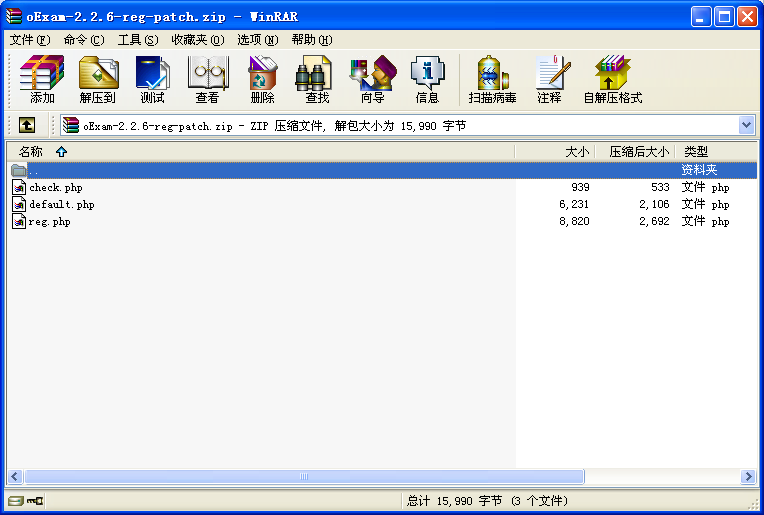
Task: Click the SFX (自解压格式) icon
Action: click(613, 79)
